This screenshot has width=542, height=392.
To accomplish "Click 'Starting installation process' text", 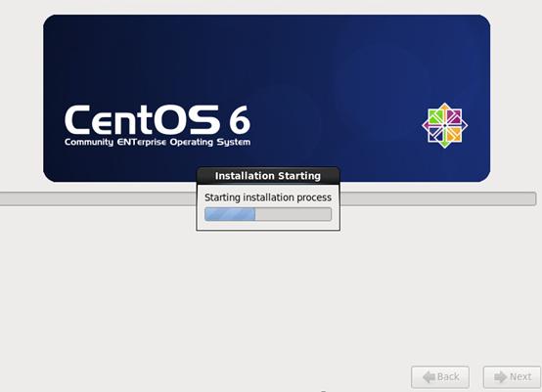I will 268,197.
